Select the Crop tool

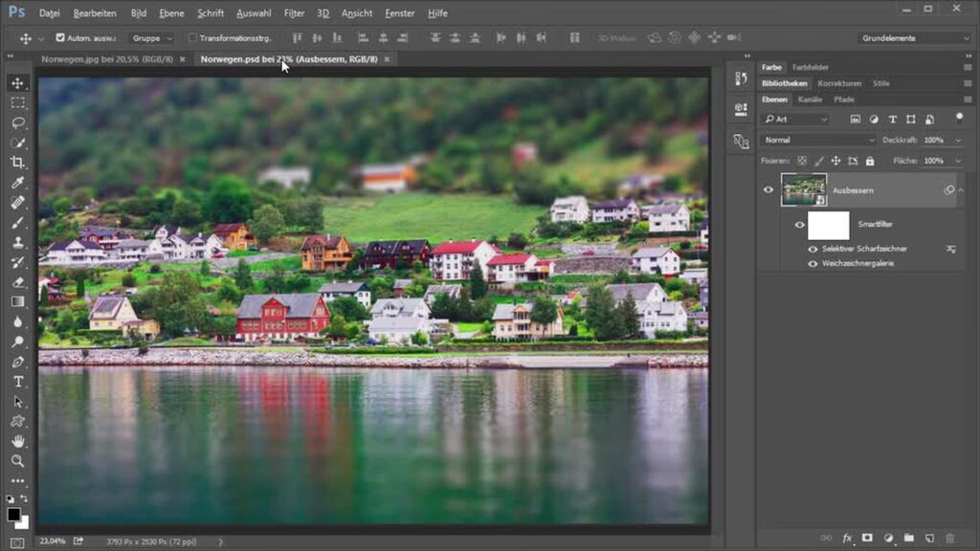(17, 163)
